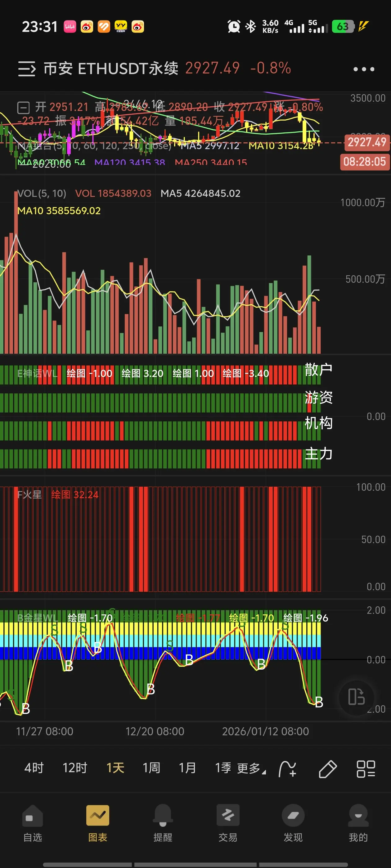
Task: Collapse the OHLC info box toggle
Action: (23, 108)
